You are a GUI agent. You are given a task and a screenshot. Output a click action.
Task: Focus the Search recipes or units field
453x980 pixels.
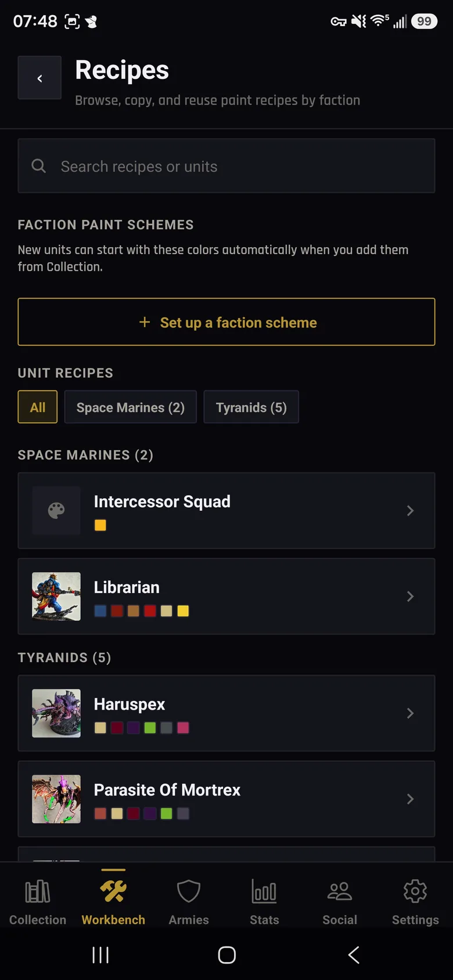(x=227, y=166)
